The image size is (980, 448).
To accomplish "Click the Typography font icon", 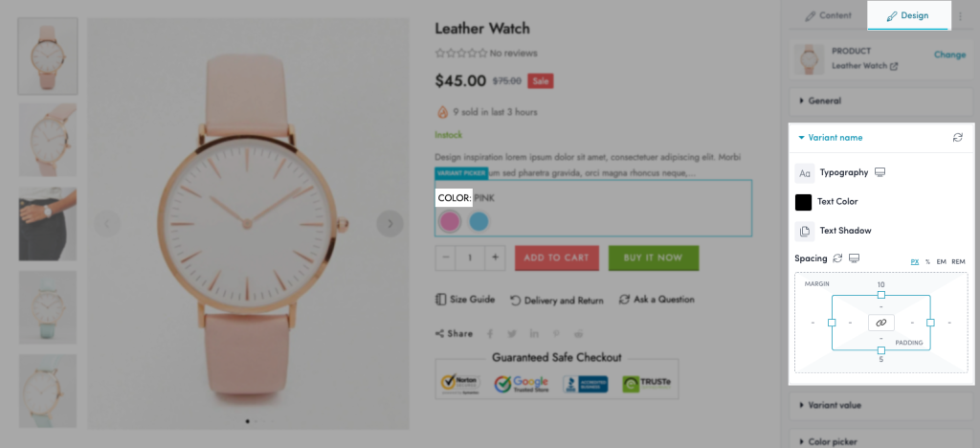I will [804, 173].
